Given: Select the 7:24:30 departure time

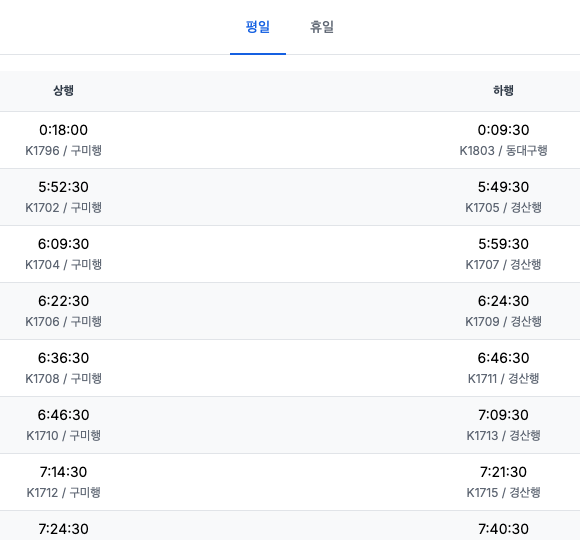Looking at the screenshot, I should 63,529.
